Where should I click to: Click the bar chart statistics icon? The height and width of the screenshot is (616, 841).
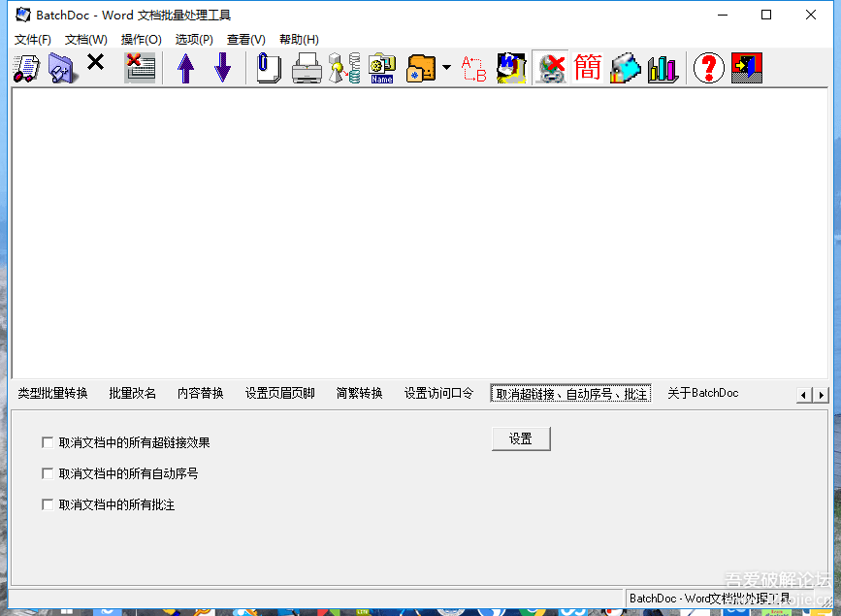pos(663,68)
